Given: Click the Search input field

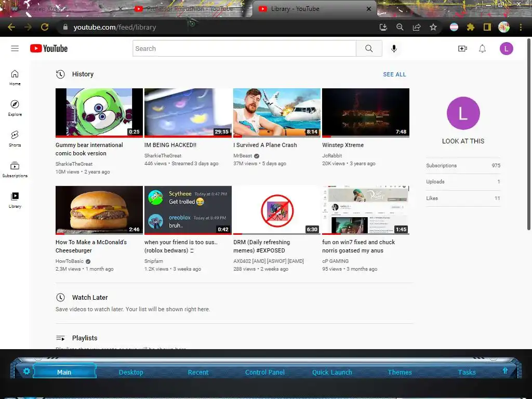Looking at the screenshot, I should tap(244, 48).
